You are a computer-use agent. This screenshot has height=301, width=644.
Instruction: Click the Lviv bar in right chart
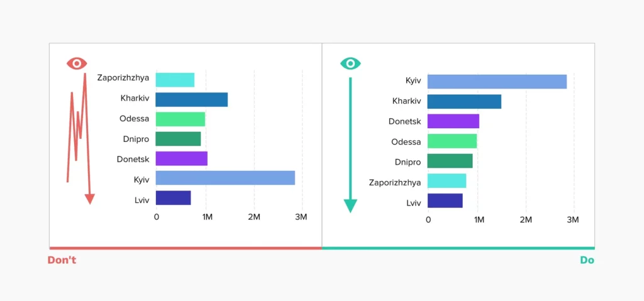[445, 200]
